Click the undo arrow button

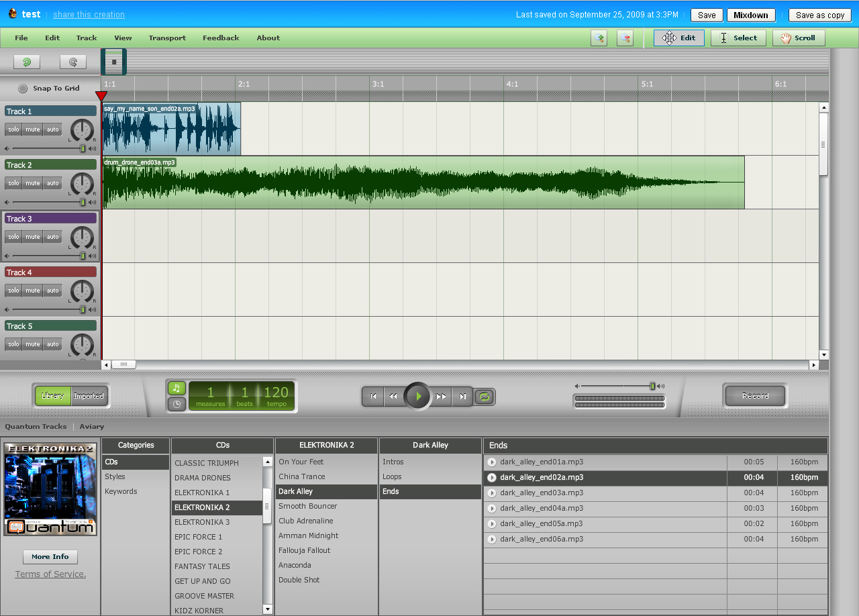click(27, 62)
